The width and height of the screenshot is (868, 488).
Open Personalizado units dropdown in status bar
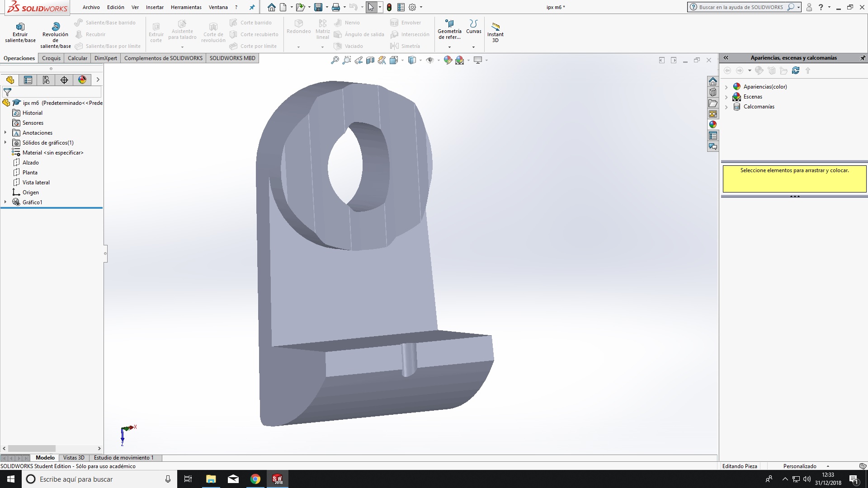point(828,466)
